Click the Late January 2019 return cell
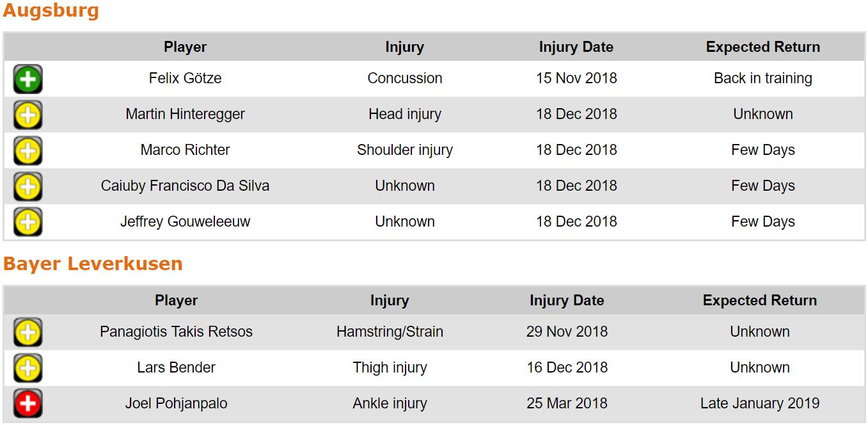Screen dimensions: 868x425 [x=759, y=403]
